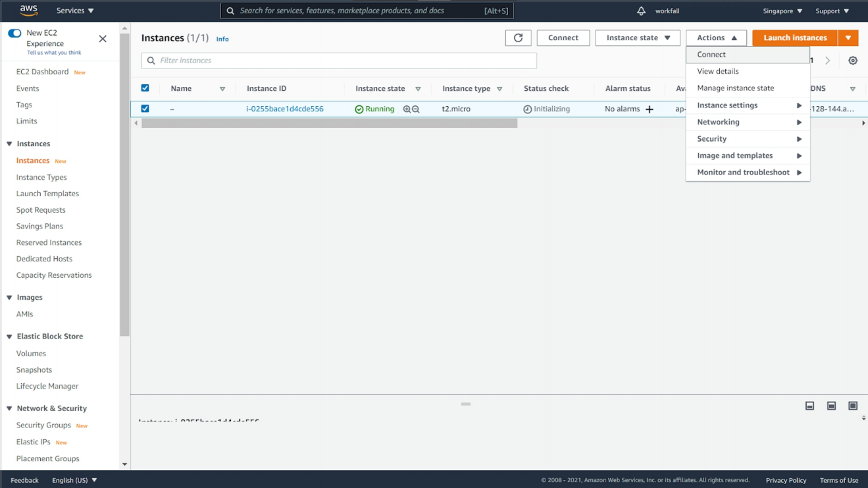The image size is (868, 488).
Task: Open the Singapore region dropdown
Action: pyautogui.click(x=782, y=11)
